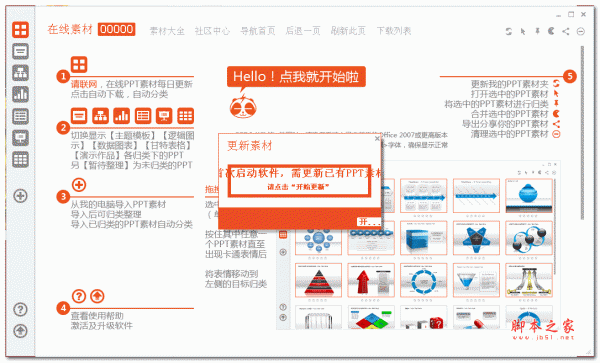Screen dimensions: 600x363
Task: Close the 更新素材 dialog
Action: 377,138
